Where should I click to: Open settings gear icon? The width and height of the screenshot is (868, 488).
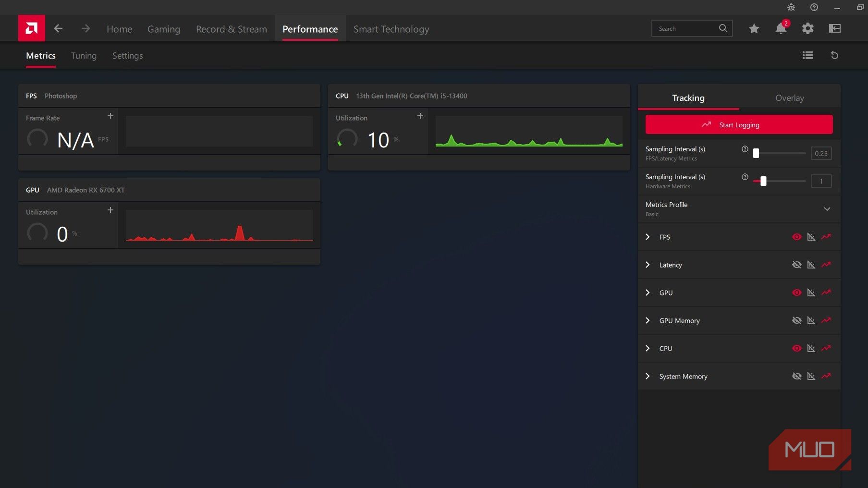pos(808,29)
